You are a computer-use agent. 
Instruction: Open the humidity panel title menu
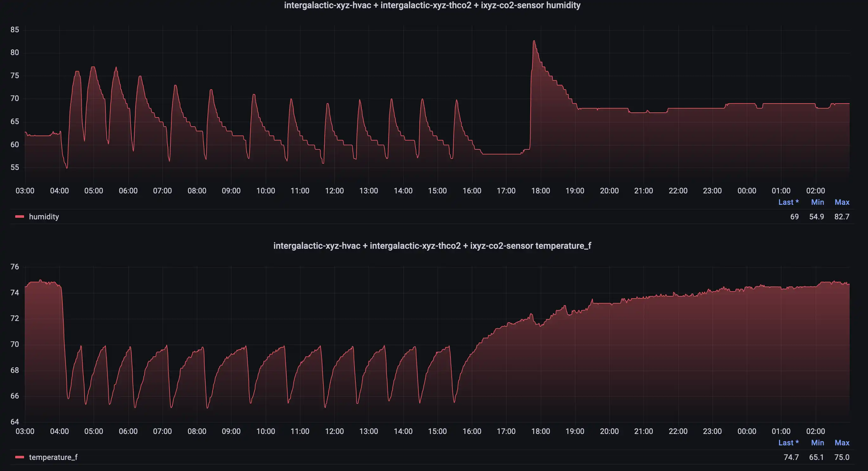click(x=432, y=5)
